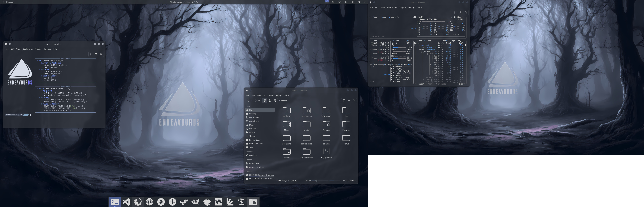Open Dolphin's split view icon
The image size is (644, 207).
[x=344, y=101]
